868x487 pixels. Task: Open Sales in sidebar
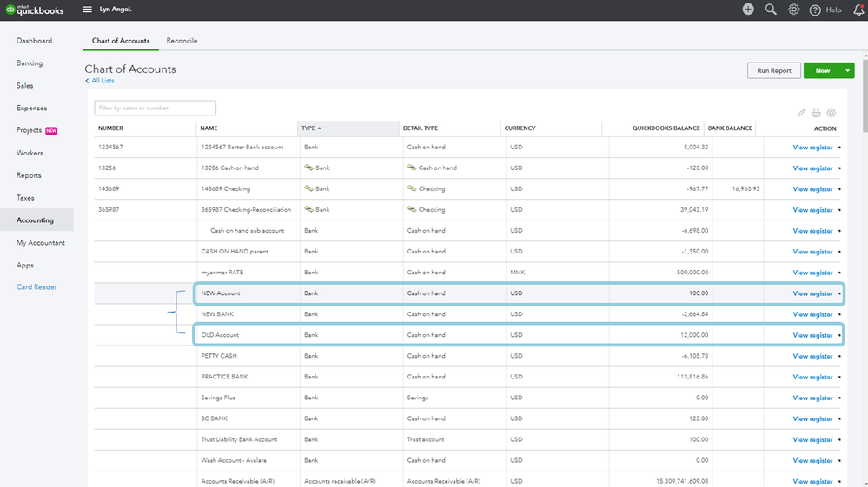(x=25, y=86)
